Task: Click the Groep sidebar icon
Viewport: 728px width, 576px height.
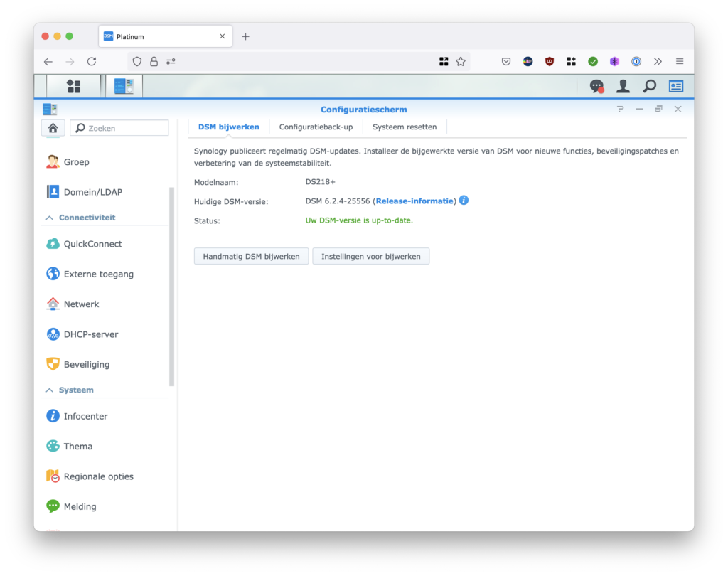Action: [53, 161]
